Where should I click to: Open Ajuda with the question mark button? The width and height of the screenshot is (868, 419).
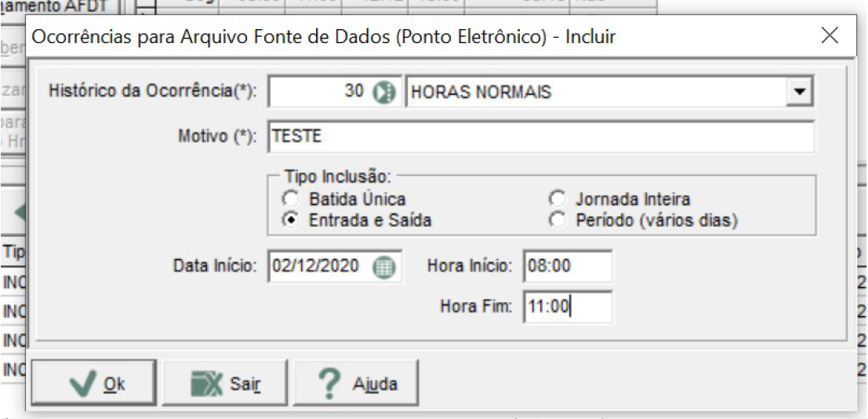[356, 384]
